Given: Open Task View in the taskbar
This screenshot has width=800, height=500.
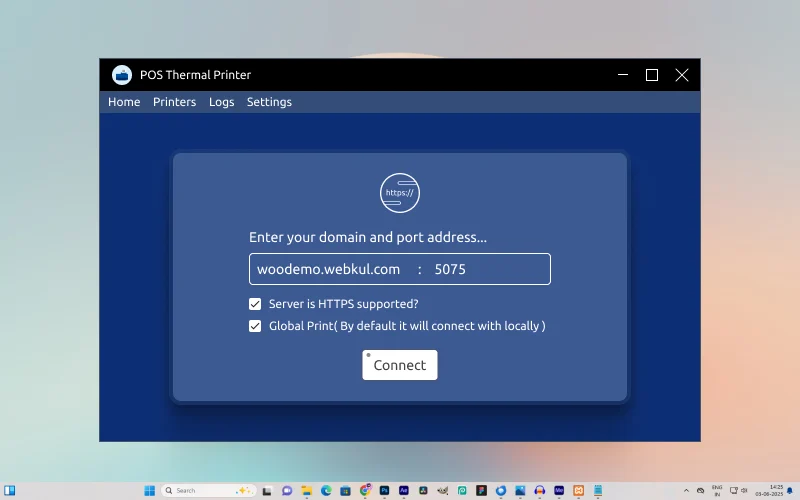Looking at the screenshot, I should [267, 491].
